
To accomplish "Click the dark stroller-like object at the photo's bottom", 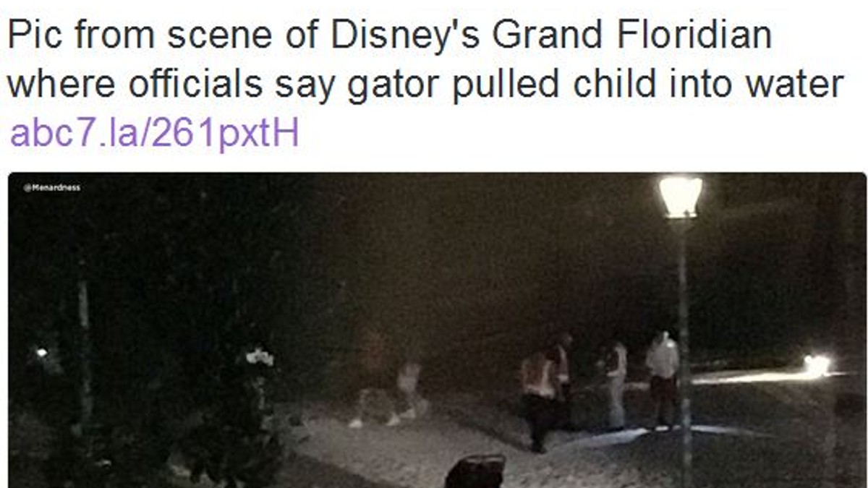I will [475, 471].
